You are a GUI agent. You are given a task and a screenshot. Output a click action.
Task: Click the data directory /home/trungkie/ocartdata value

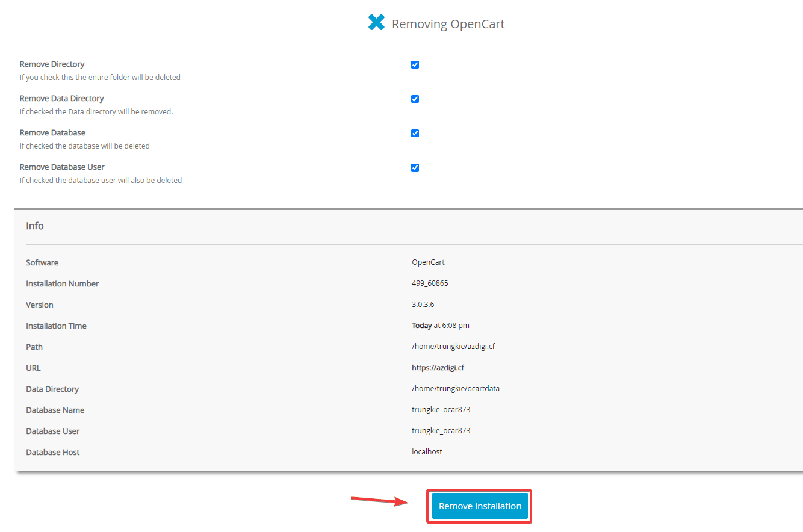[455, 389]
